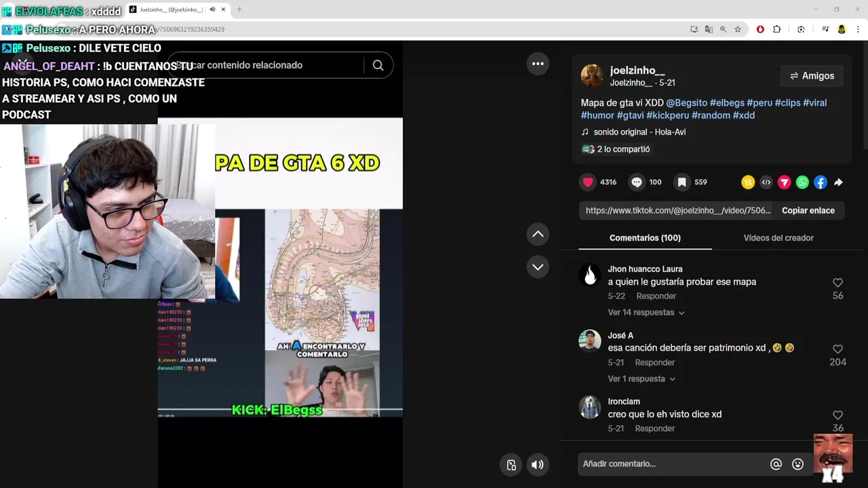
Task: Click the Copiar enlace button
Action: (808, 211)
